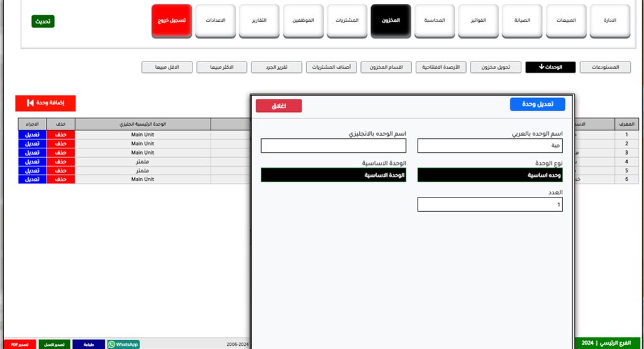Expand the نوع الوحدة dropdown
This screenshot has height=349, width=644.
point(490,175)
